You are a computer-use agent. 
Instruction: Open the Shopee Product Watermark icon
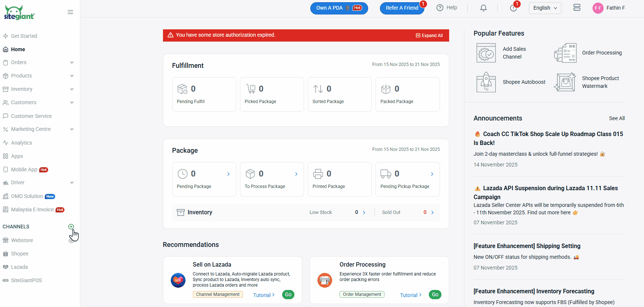point(565,82)
